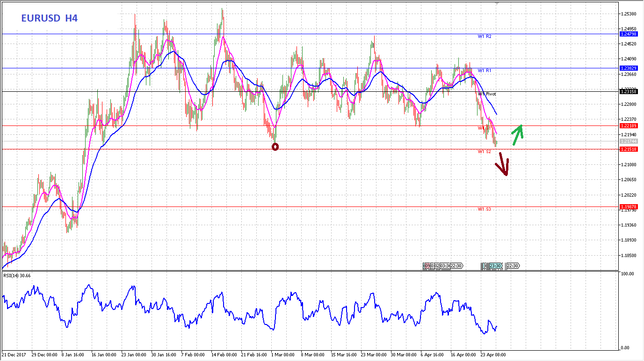Click the red 1.21518 price tag

tap(629, 149)
